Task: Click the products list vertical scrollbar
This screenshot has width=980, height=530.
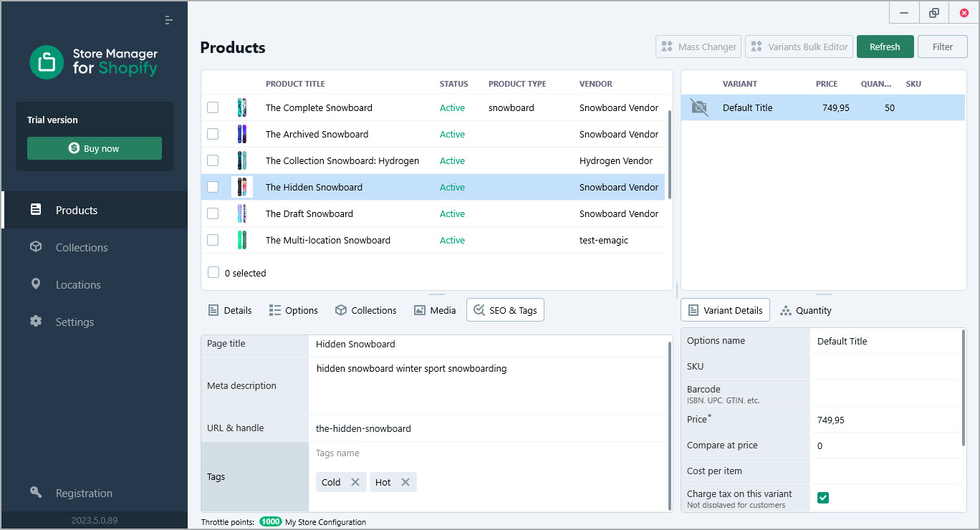Action: click(x=670, y=154)
